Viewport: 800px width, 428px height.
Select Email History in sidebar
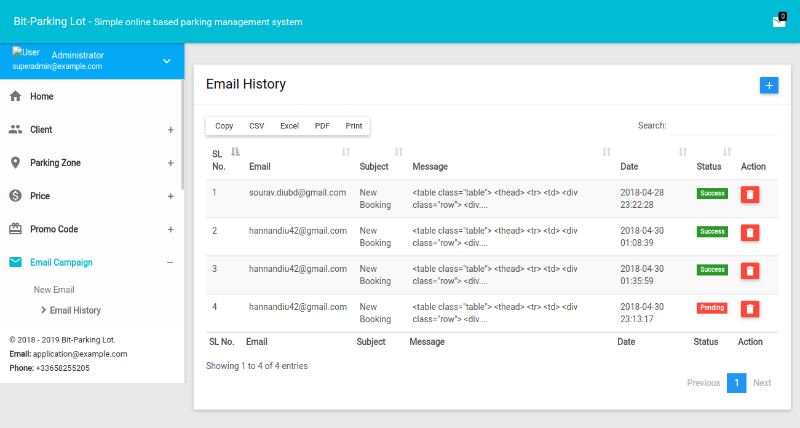(x=75, y=310)
